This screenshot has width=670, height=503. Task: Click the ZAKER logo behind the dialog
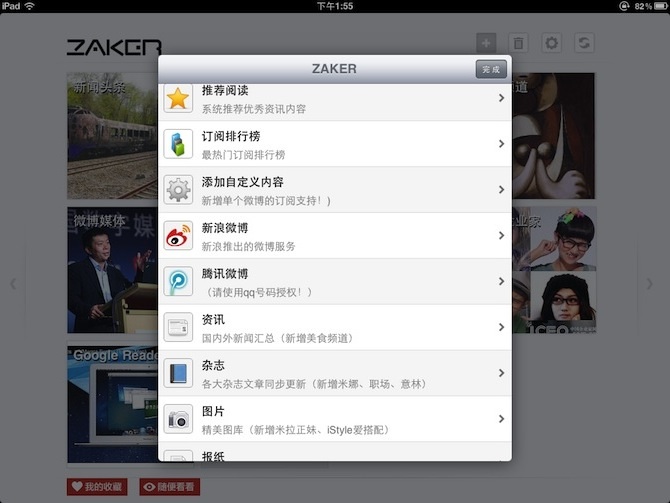114,47
